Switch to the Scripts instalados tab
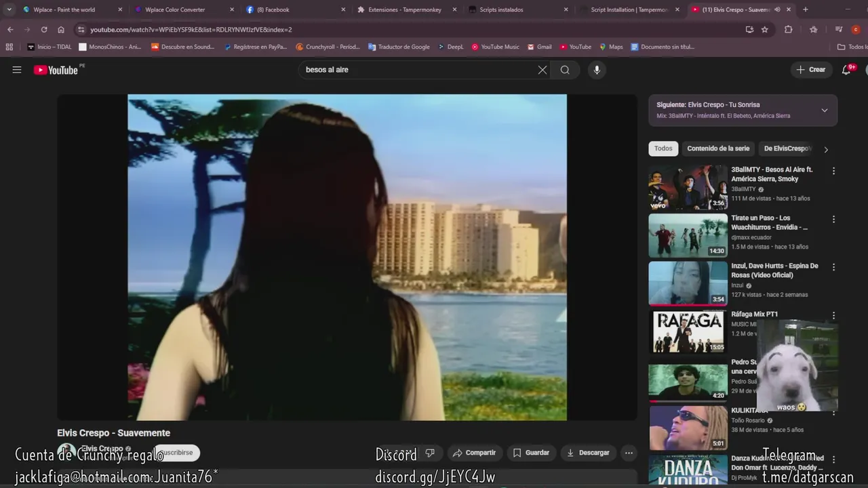The height and width of the screenshot is (488, 868). (518, 9)
